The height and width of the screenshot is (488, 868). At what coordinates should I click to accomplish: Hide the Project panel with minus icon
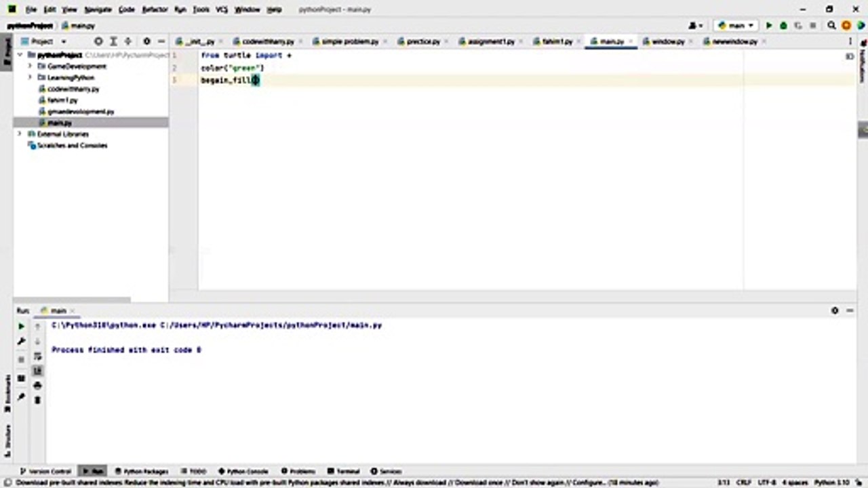click(x=161, y=41)
